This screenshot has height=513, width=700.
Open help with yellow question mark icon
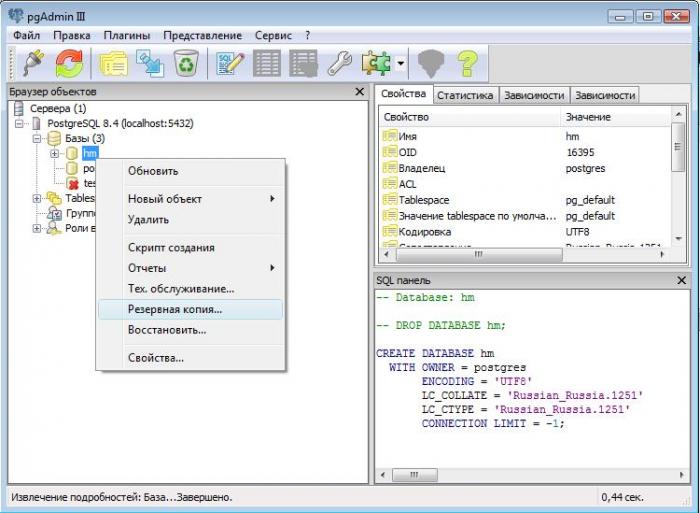[x=467, y=63]
